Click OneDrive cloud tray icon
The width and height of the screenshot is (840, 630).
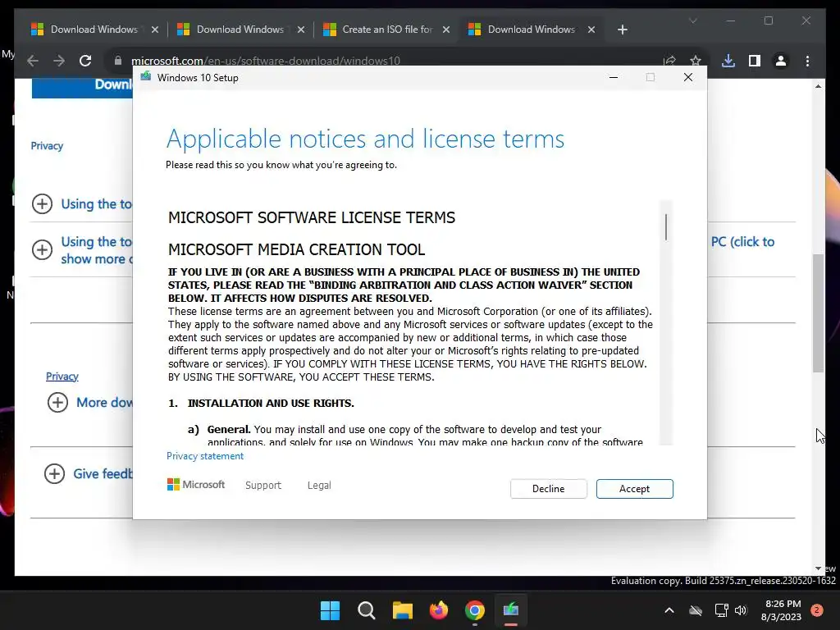696,610
